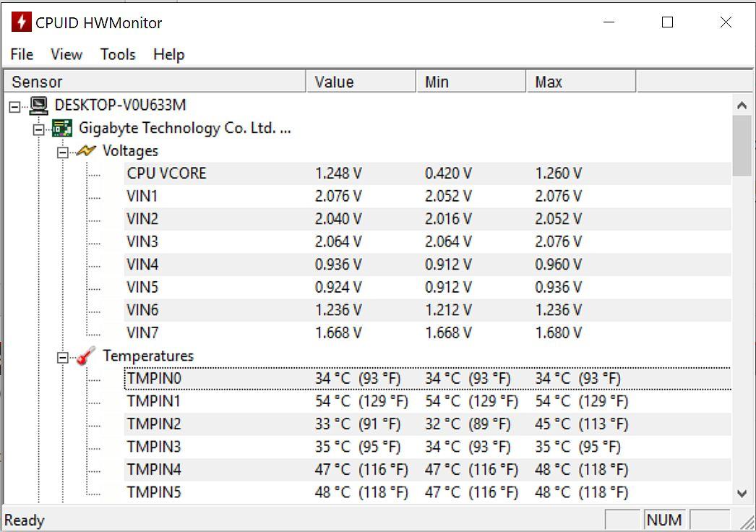Collapse the Voltages section
756x532 pixels.
point(63,153)
